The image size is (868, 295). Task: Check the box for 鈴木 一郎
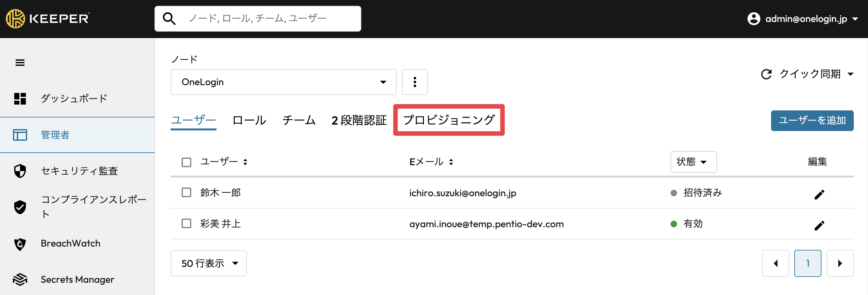pos(186,192)
